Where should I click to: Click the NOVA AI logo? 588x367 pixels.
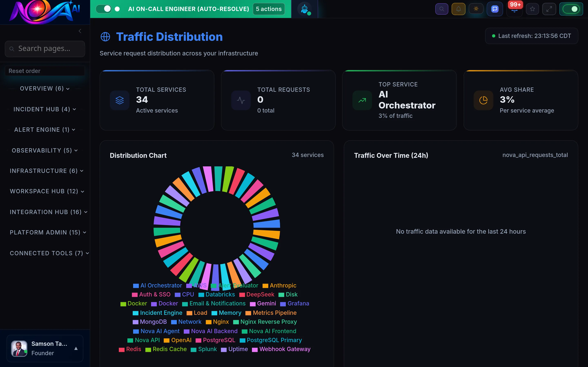(45, 12)
